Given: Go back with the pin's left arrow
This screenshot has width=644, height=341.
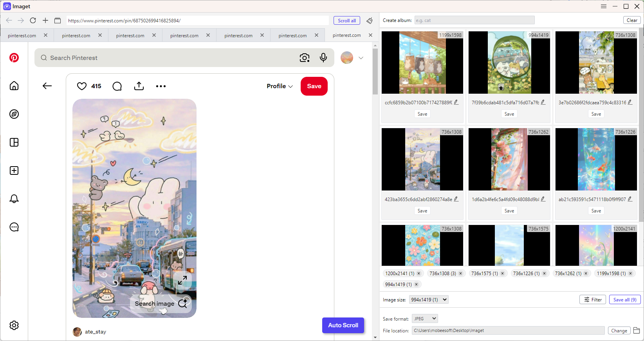Looking at the screenshot, I should pyautogui.click(x=47, y=86).
